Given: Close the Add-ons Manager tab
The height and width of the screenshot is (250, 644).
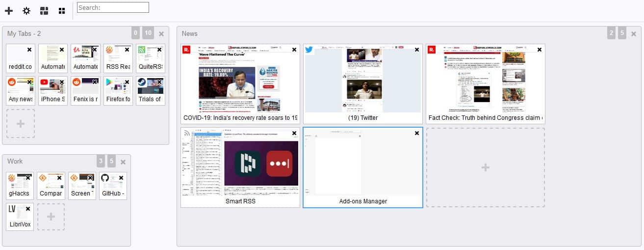Looking at the screenshot, I should click(417, 133).
